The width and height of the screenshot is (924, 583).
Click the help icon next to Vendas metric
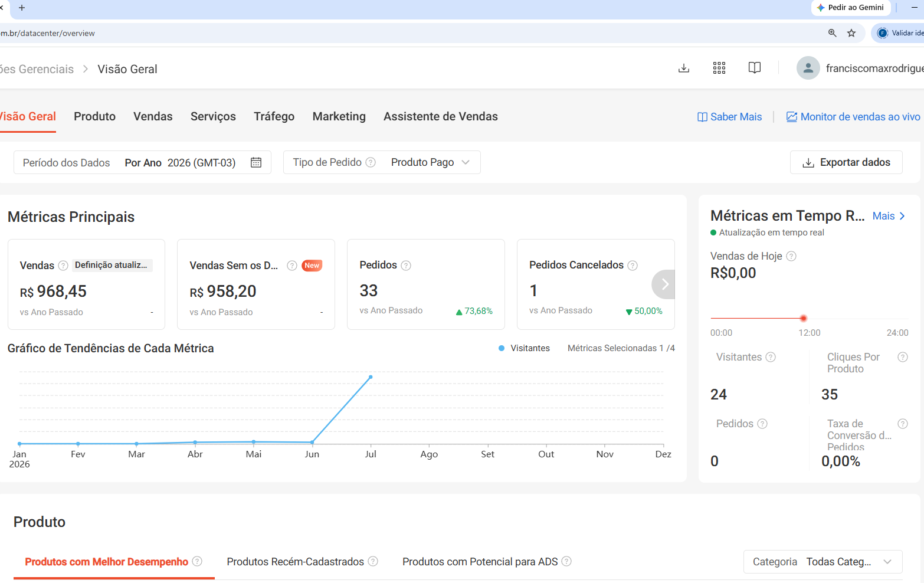click(x=63, y=266)
